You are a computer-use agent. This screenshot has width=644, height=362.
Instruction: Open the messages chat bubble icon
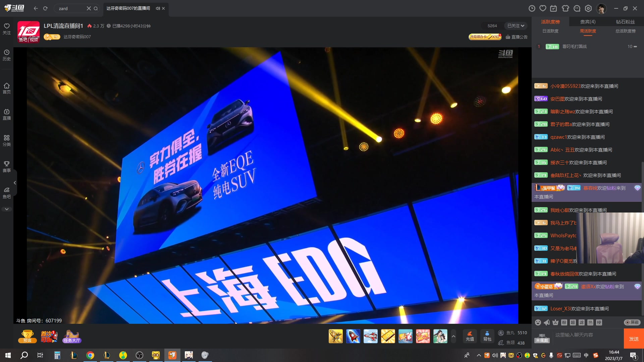[x=577, y=8]
